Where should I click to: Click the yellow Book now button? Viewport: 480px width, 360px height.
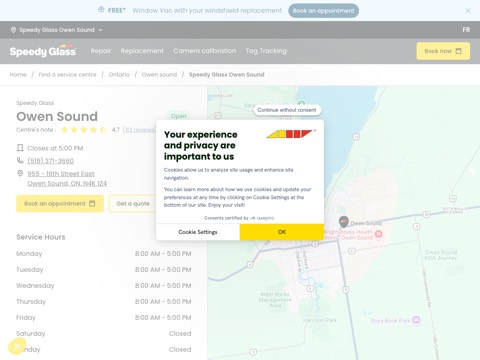click(x=443, y=51)
